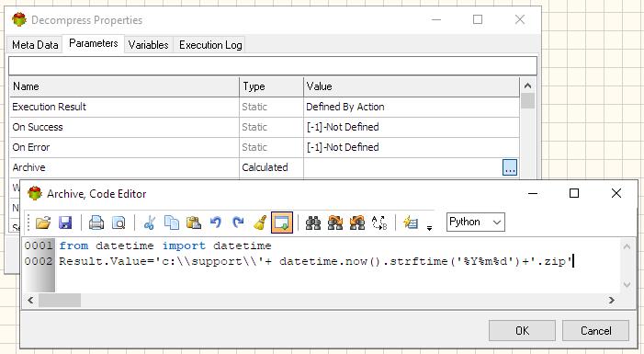Print the code via printer icon

click(x=96, y=223)
